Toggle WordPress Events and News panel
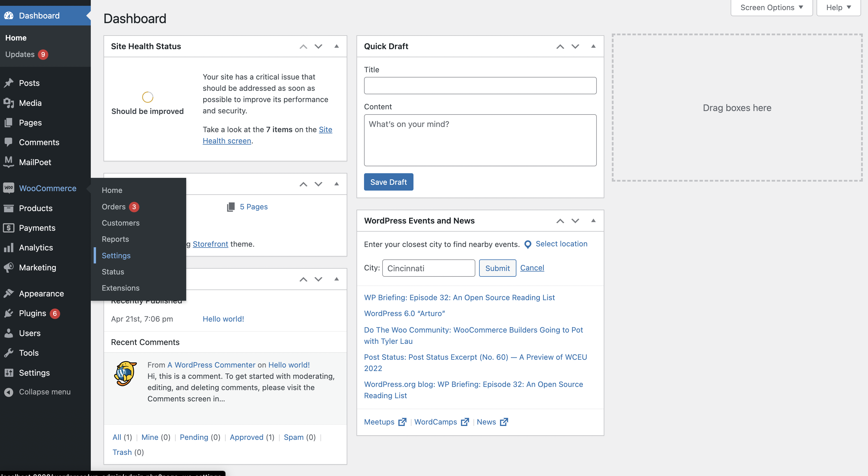 pos(593,221)
